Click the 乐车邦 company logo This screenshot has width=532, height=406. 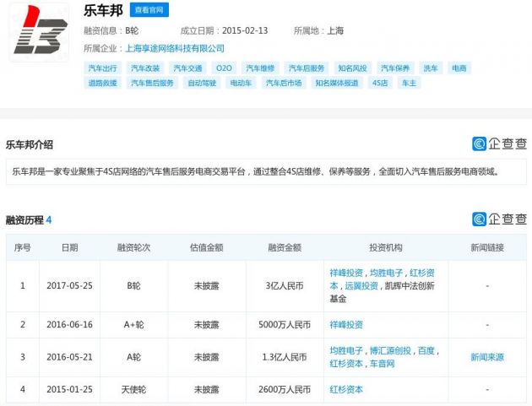pyautogui.click(x=40, y=31)
